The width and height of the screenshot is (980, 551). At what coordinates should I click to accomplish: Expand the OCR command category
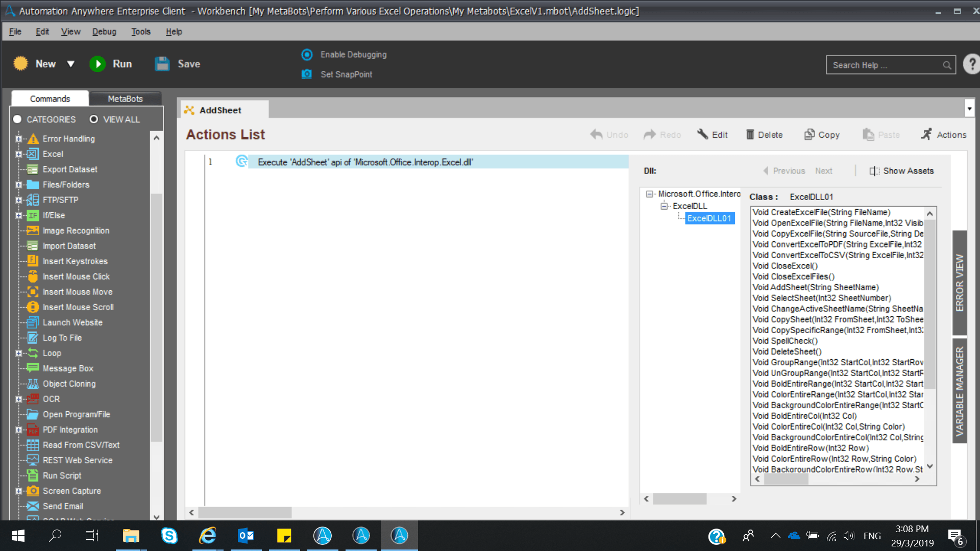(19, 399)
